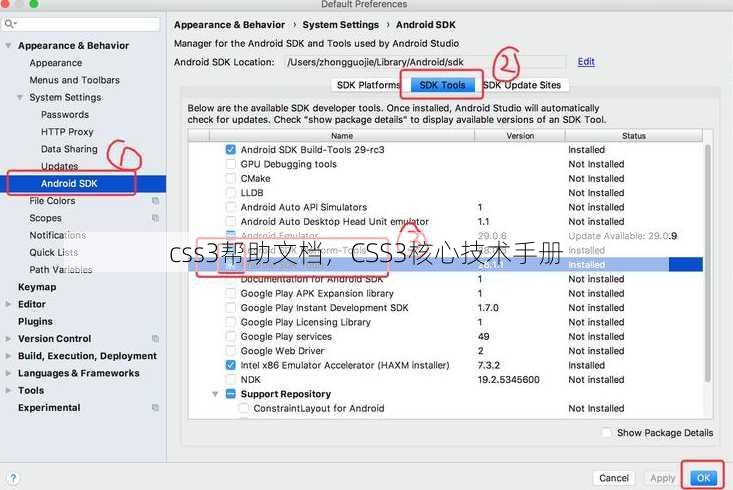Tick the LLDB checkbox
Screen dimensions: 733x490
pyautogui.click(x=230, y=193)
